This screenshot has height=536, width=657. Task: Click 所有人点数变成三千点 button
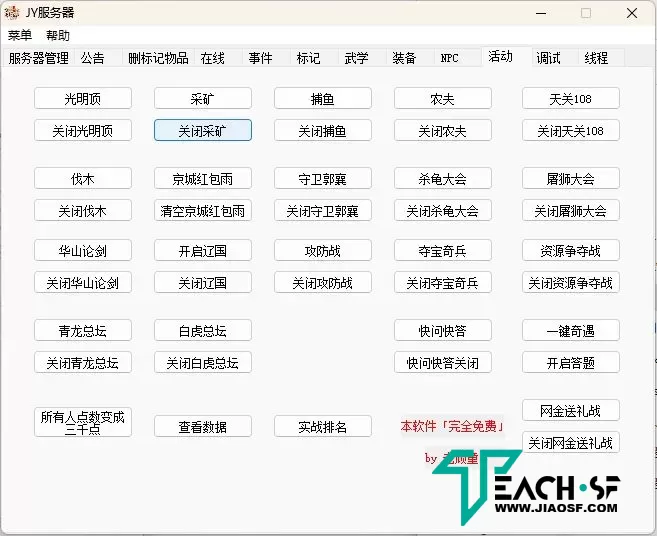[x=83, y=422]
